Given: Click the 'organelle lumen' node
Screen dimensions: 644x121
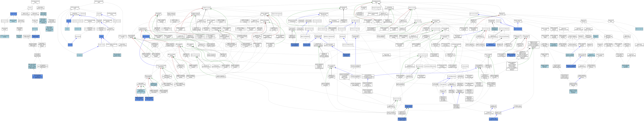Looking at the screenshot, I should tap(117, 21).
